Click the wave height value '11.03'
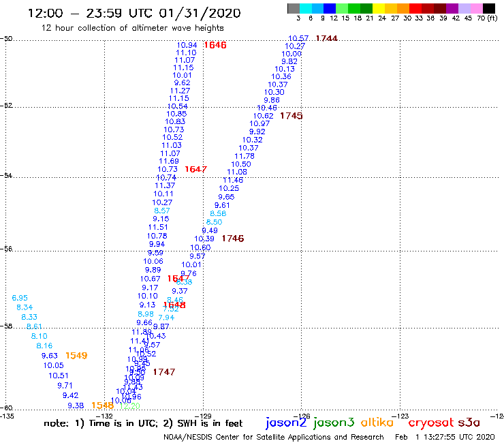This screenshot has height=443, width=504. 172,145
